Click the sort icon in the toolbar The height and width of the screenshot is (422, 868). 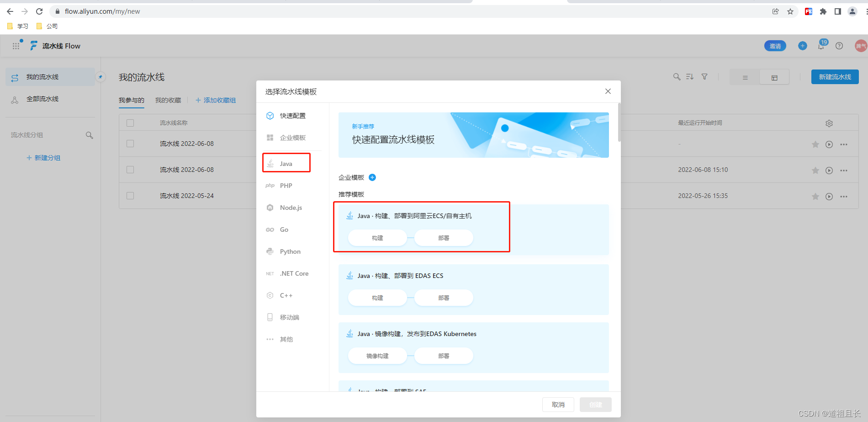[690, 77]
